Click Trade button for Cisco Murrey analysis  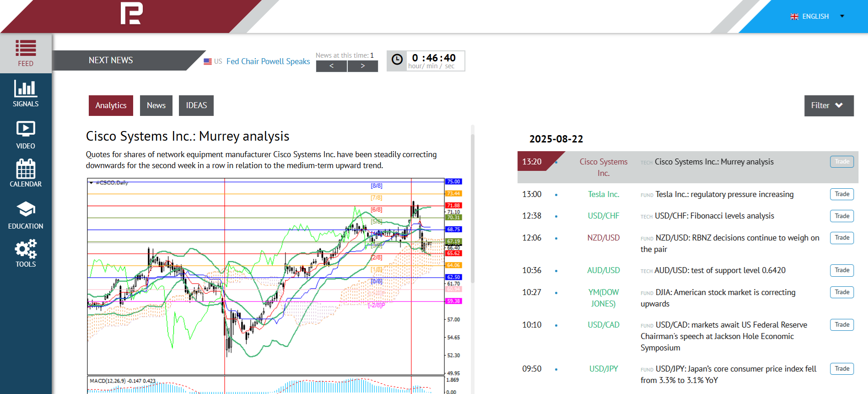841,162
